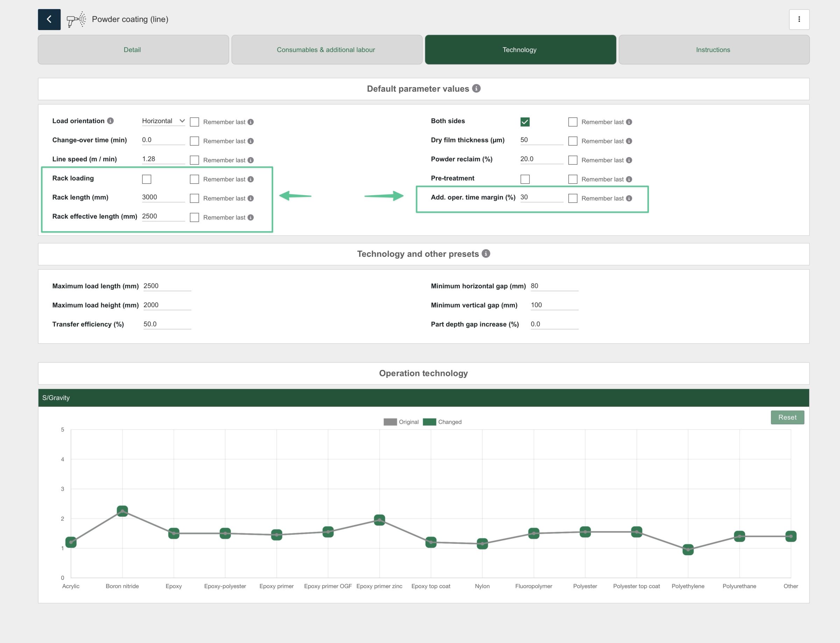Click the Boron nitride chart data point

click(122, 511)
